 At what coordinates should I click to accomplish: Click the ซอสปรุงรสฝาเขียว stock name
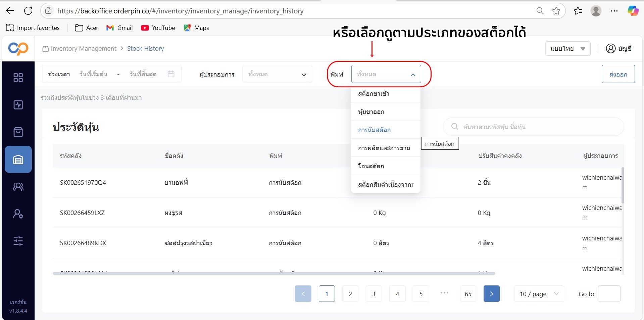click(x=188, y=243)
